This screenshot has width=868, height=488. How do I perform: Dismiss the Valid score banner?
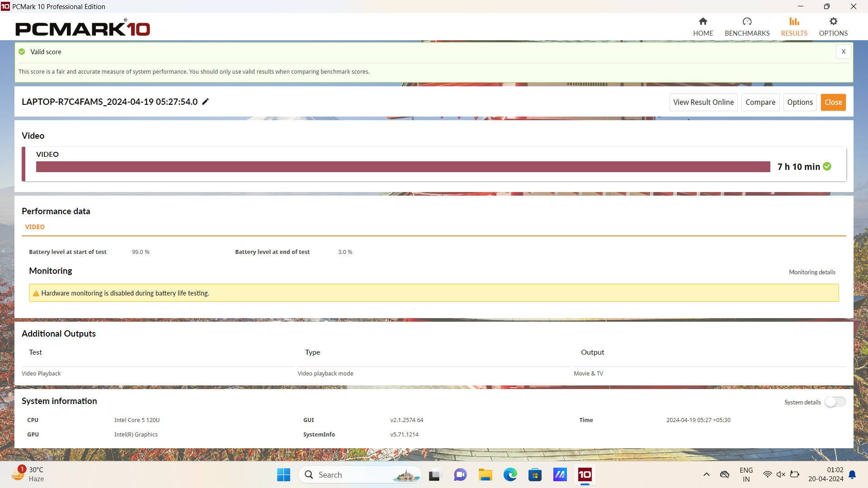click(x=843, y=52)
